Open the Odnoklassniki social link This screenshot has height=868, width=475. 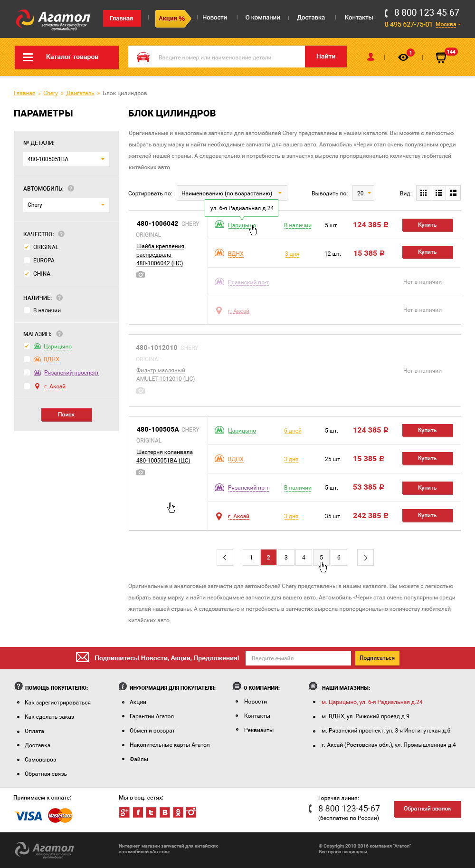click(178, 812)
